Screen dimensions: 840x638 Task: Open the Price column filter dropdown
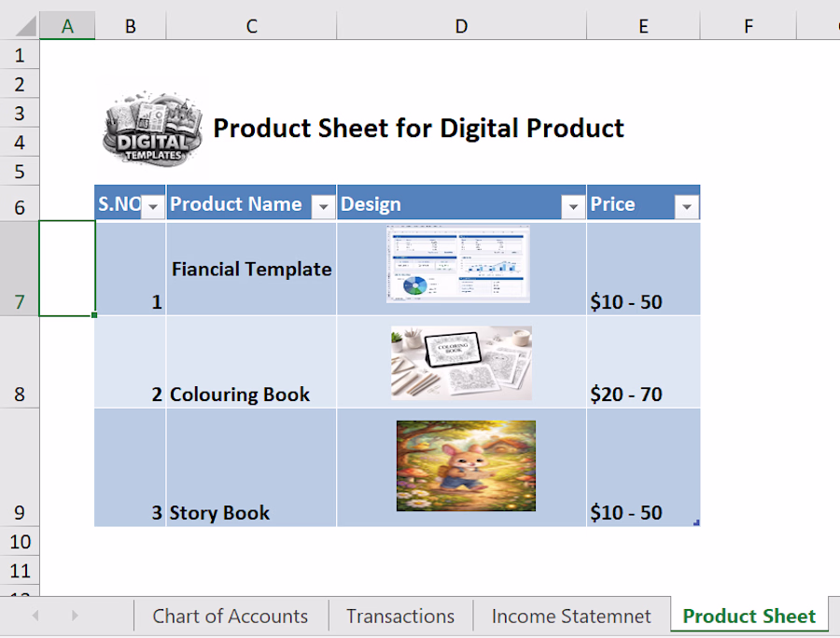687,206
